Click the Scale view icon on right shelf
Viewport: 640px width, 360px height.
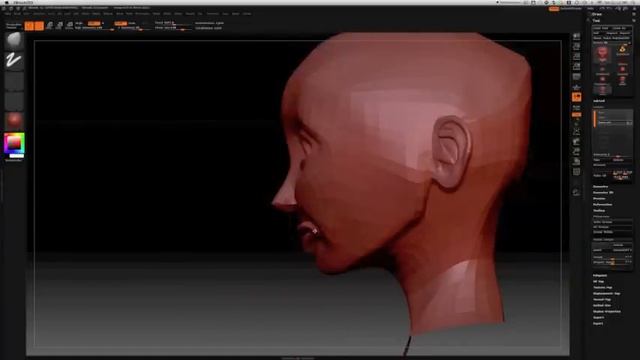pos(576,151)
